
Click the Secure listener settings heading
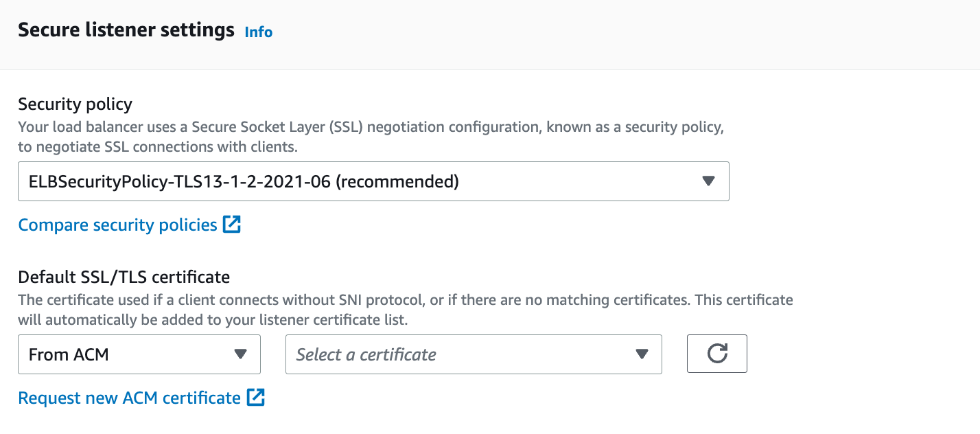(126, 30)
